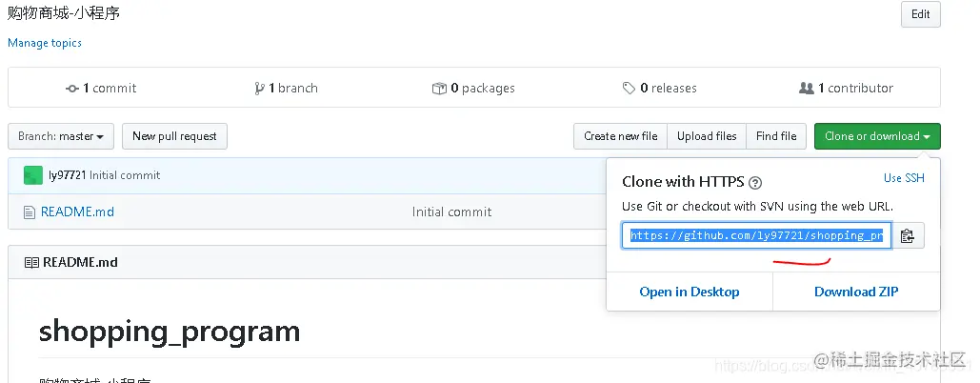Open the 0 packages page
This screenshot has height=383, width=980.
pos(473,88)
